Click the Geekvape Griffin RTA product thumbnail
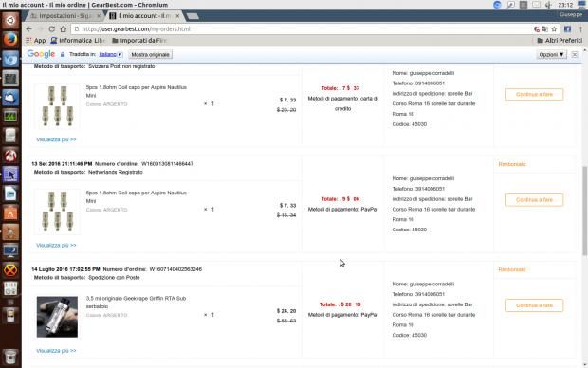This screenshot has width=588, height=368. pyautogui.click(x=57, y=317)
